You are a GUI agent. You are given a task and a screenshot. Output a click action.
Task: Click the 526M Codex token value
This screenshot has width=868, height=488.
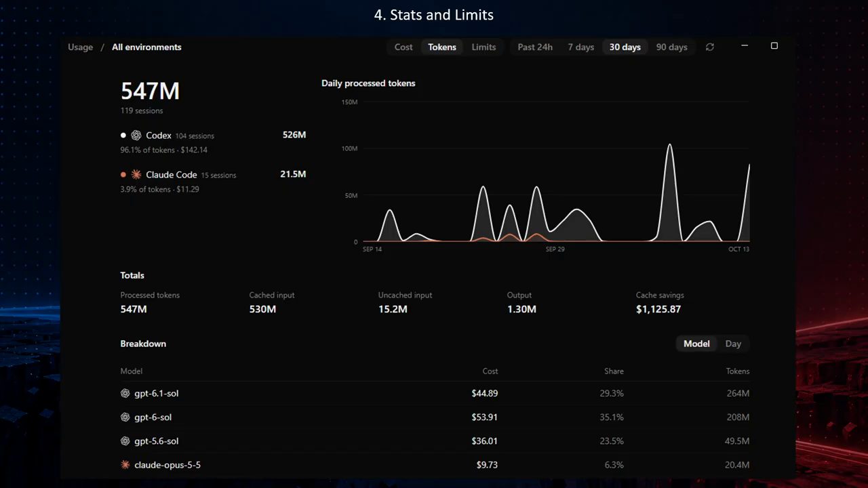tap(294, 135)
